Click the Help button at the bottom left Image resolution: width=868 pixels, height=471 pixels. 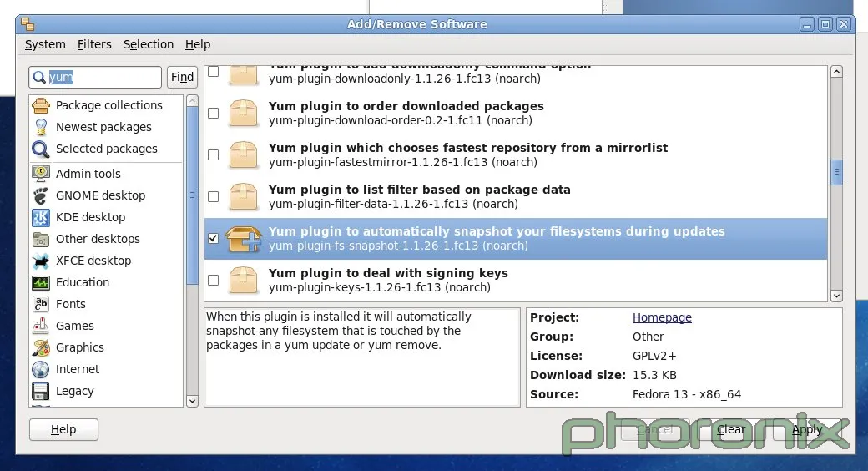(x=63, y=429)
